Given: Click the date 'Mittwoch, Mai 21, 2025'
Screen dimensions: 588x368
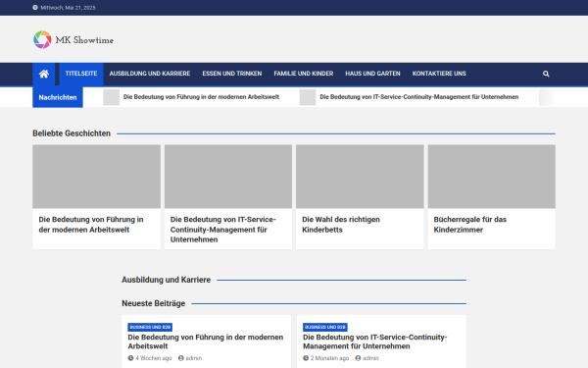Looking at the screenshot, I should click(68, 8).
